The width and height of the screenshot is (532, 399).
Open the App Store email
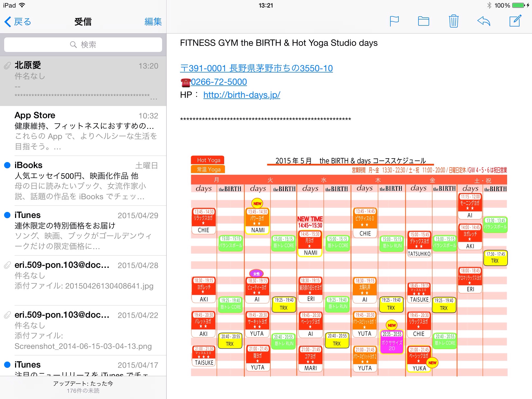click(83, 131)
